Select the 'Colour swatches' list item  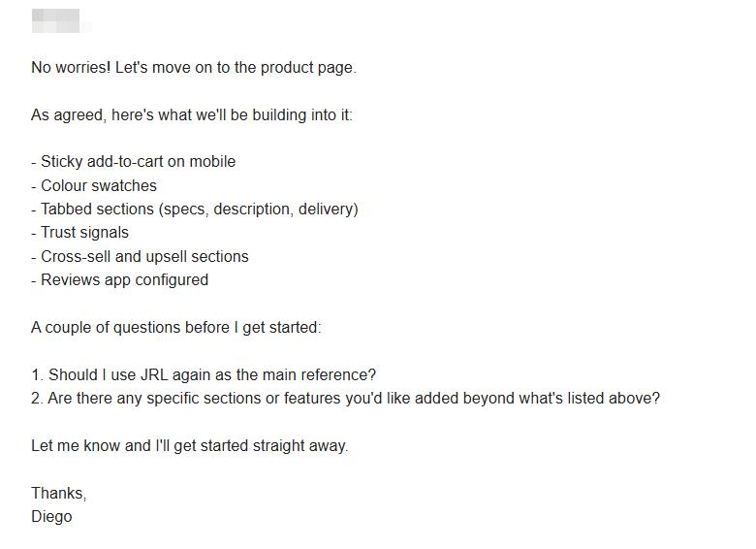pyautogui.click(x=94, y=185)
